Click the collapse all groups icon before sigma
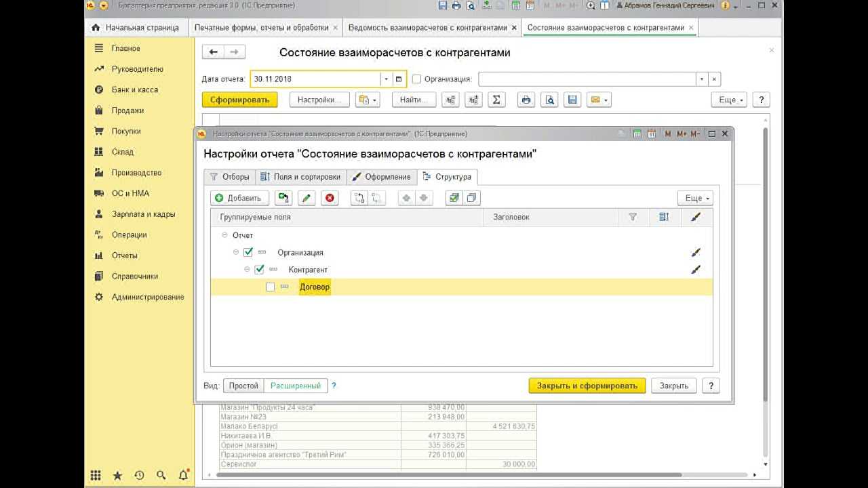The height and width of the screenshot is (488, 868). [473, 100]
